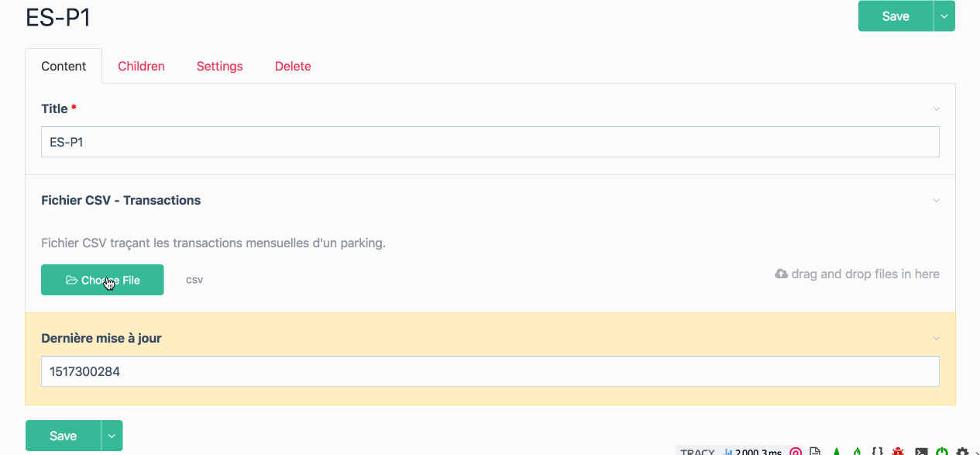Viewport: 980px width, 455px height.
Task: Collapse the Fichier CSV - Transactions section
Action: click(x=935, y=200)
